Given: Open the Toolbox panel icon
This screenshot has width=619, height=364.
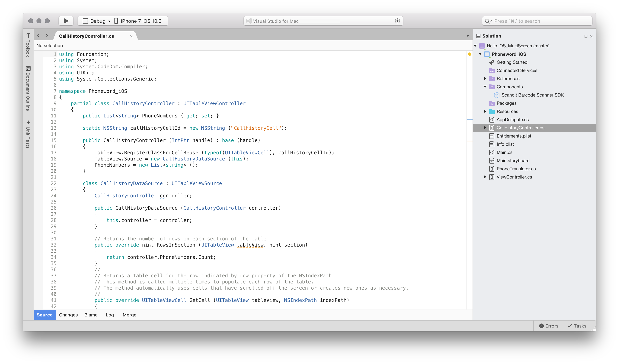Looking at the screenshot, I should click(28, 35).
